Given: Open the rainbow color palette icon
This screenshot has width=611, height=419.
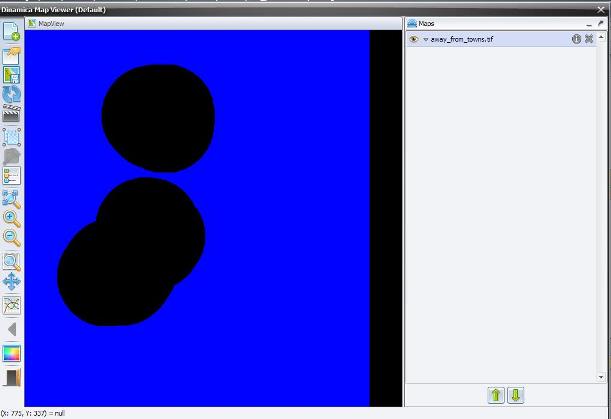Looking at the screenshot, I should (12, 353).
